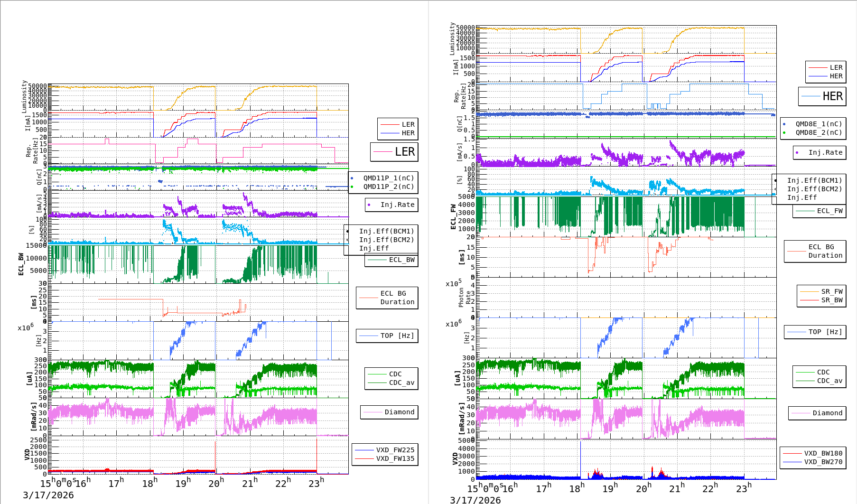Pick the QMD8E_1(nC) legend entry
The height and width of the screenshot is (504, 857).
tap(818, 124)
